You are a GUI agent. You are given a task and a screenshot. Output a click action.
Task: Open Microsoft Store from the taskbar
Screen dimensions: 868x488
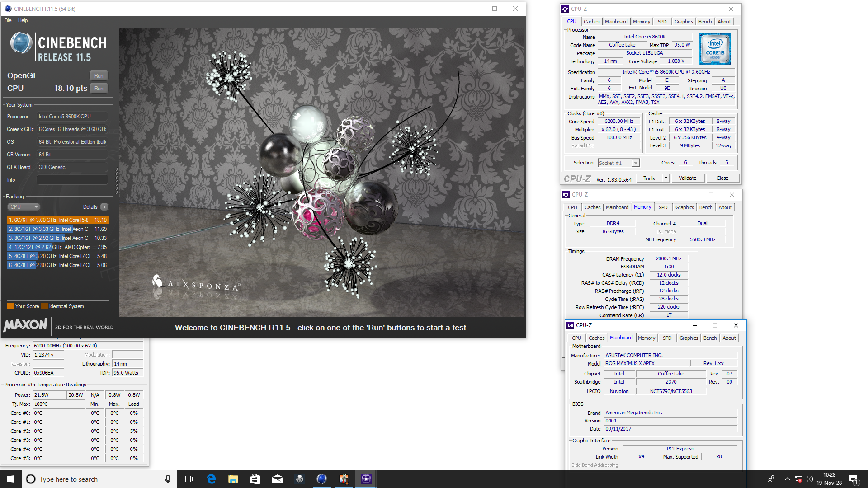[x=255, y=479]
